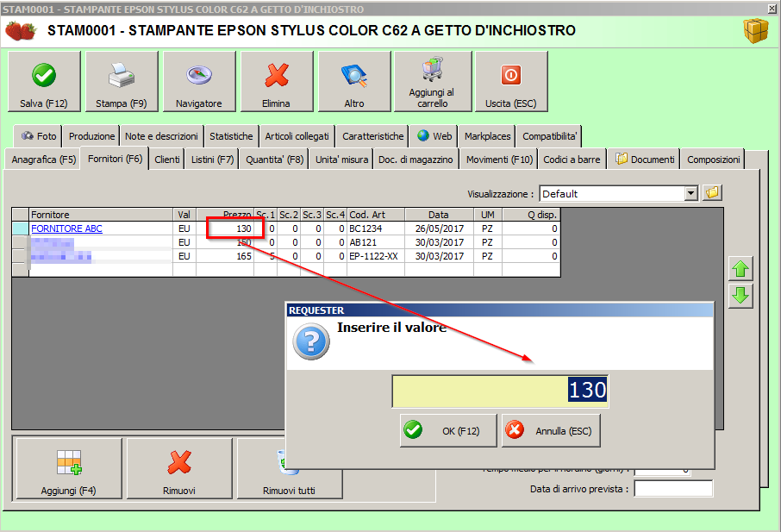Open the Codici a barre tab
Viewport: 781px width, 532px height.
572,160
